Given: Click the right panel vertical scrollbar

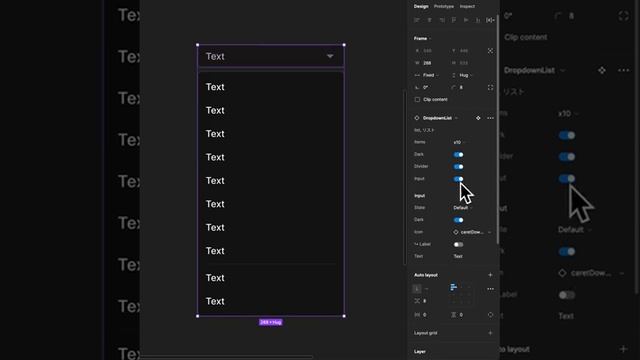Looking at the screenshot, I should point(498,130).
